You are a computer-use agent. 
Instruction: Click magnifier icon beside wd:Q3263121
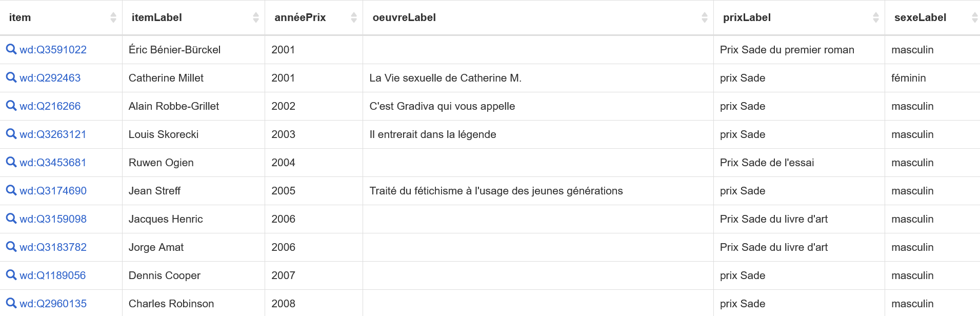(11, 134)
